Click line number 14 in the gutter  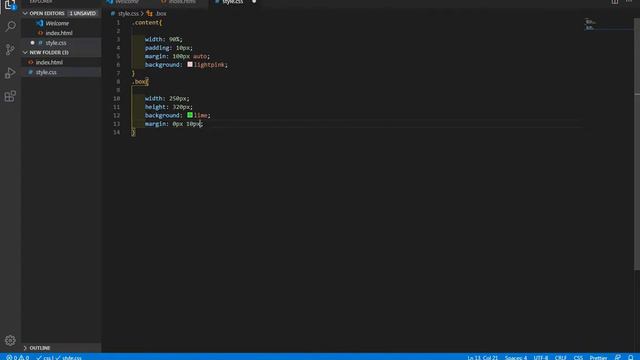117,132
